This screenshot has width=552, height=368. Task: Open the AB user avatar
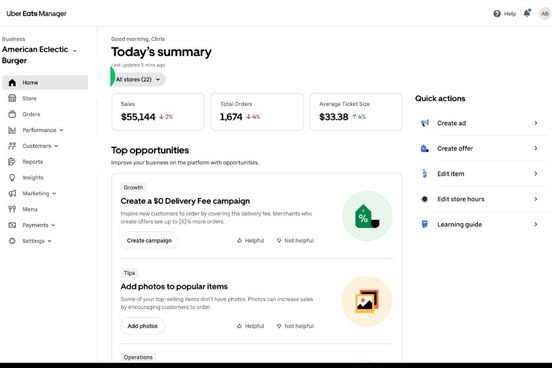point(545,14)
